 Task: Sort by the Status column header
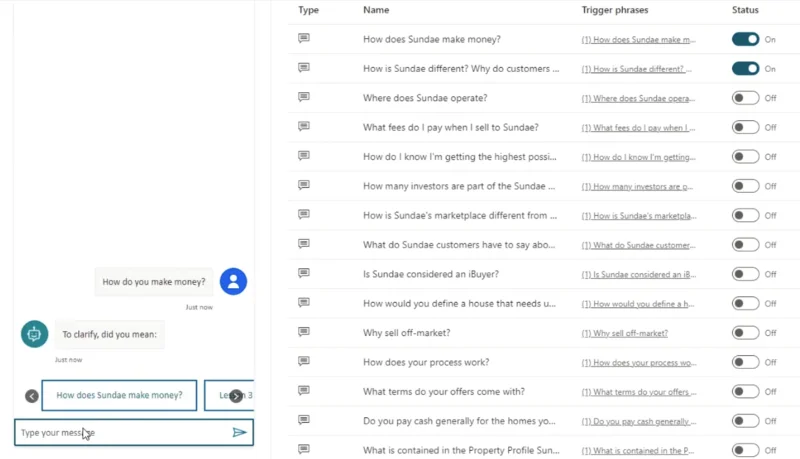pyautogui.click(x=745, y=10)
